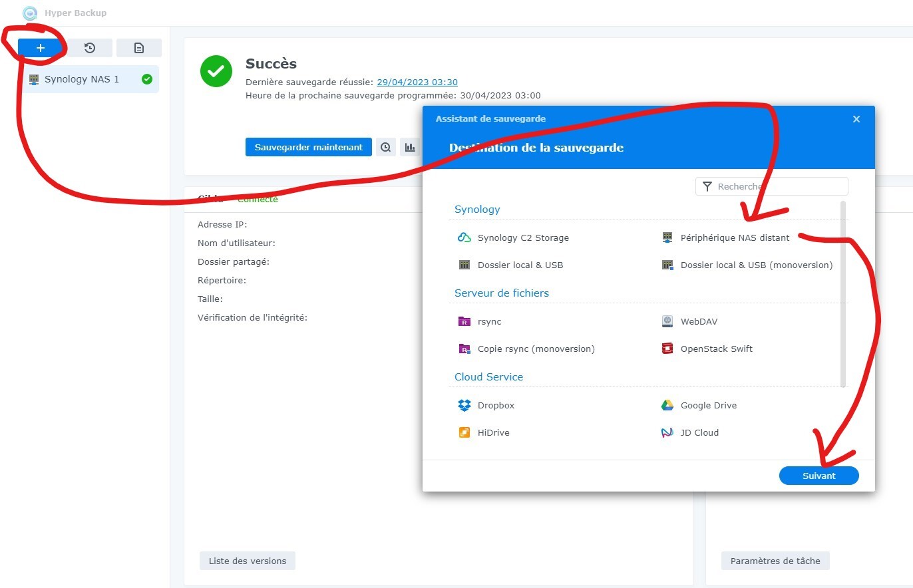The image size is (913, 588).
Task: Focus the Recherche search field
Action: tap(772, 186)
